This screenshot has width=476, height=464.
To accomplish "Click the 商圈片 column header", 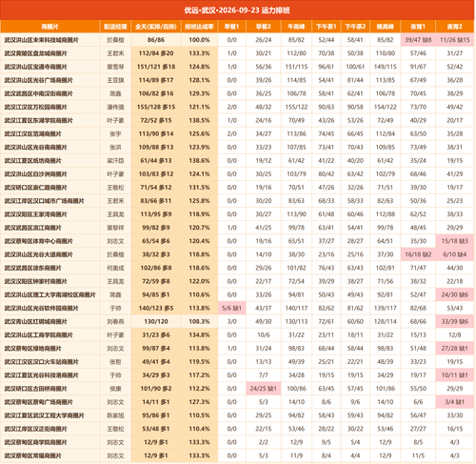I will 50,27.
